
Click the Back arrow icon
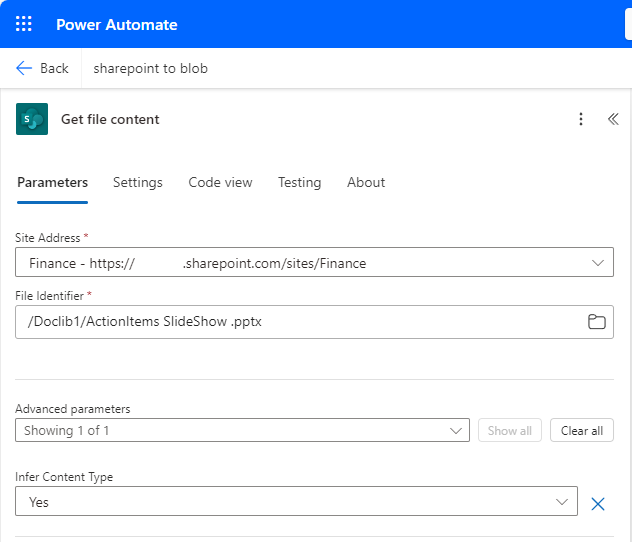tap(24, 68)
